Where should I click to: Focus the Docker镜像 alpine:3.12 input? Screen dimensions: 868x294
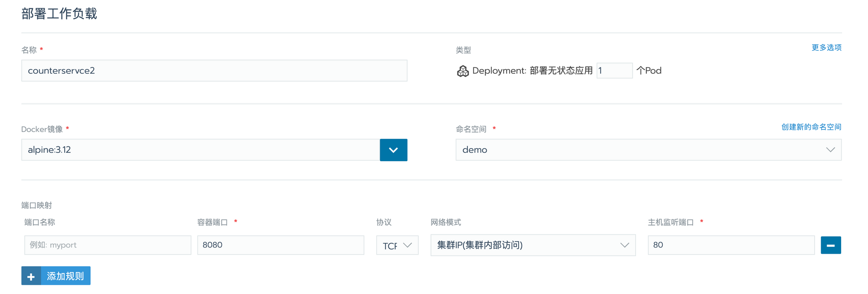click(200, 150)
